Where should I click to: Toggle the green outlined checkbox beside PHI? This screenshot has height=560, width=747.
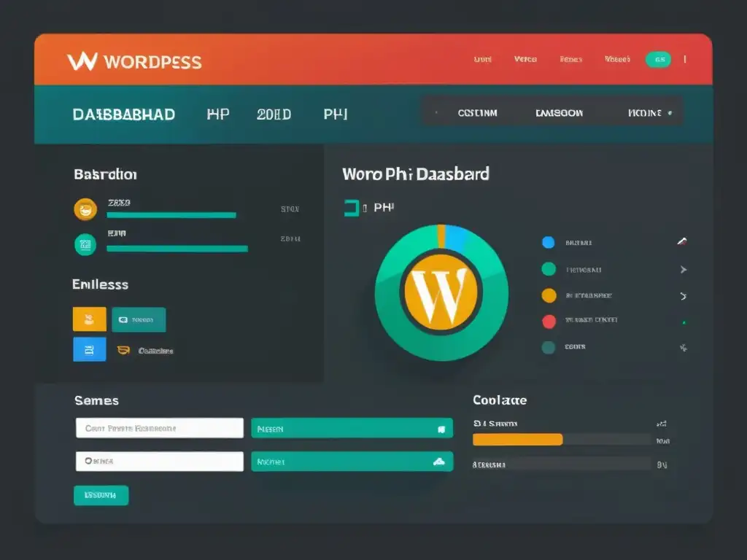(x=352, y=209)
